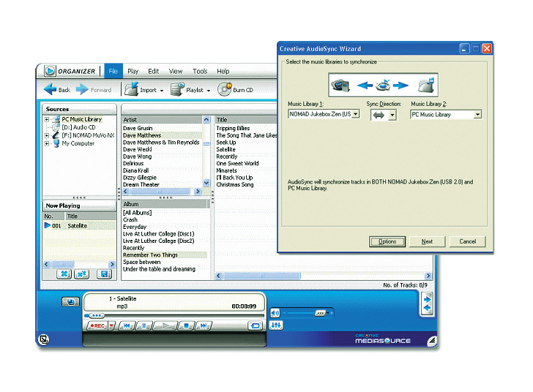
Task: Click the Burn CD disc icon
Action: coord(224,89)
